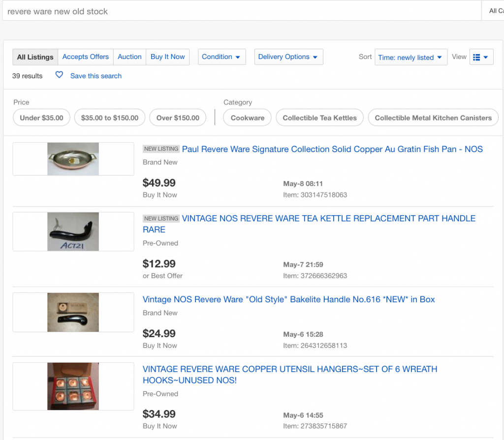Filter by Collectible Tea Kettles category
Viewport: 504px width, 440px height.
coord(319,118)
